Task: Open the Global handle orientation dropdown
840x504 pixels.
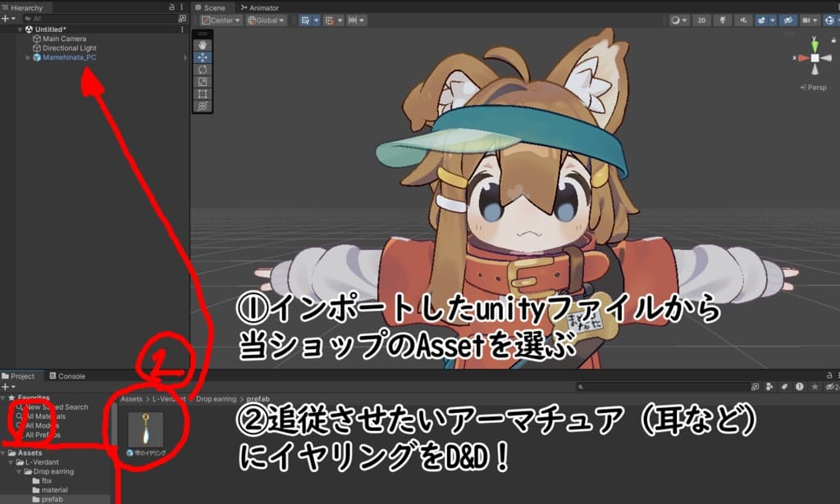Action: (267, 20)
